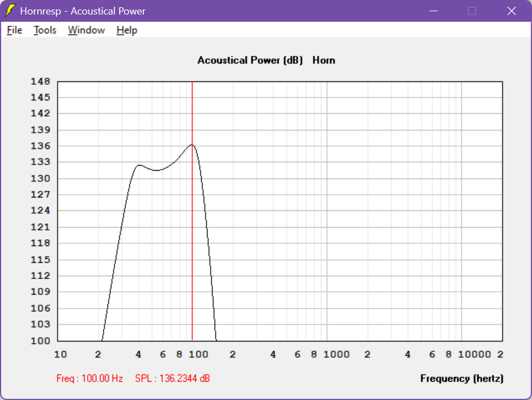Click the 'Horn' label in chart title
This screenshot has width=532, height=400.
(x=323, y=60)
